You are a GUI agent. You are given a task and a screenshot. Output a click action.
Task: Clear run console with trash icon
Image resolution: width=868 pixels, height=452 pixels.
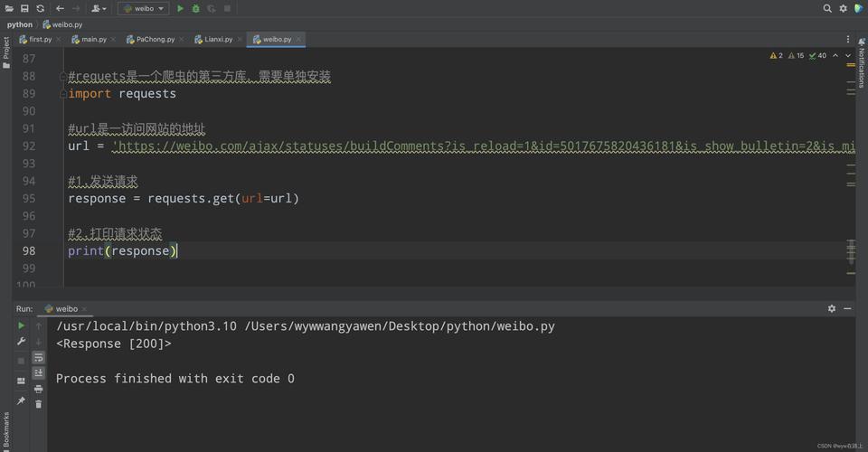tap(38, 404)
